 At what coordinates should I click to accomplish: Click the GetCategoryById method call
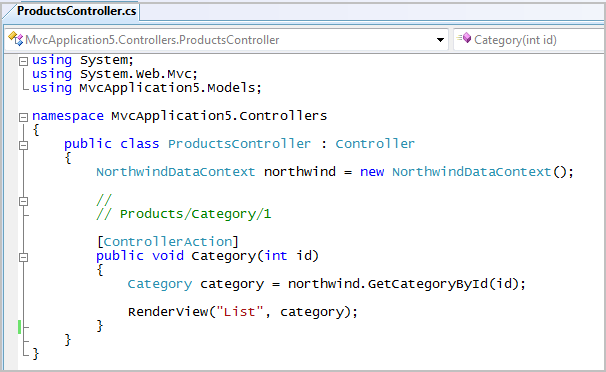click(428, 284)
